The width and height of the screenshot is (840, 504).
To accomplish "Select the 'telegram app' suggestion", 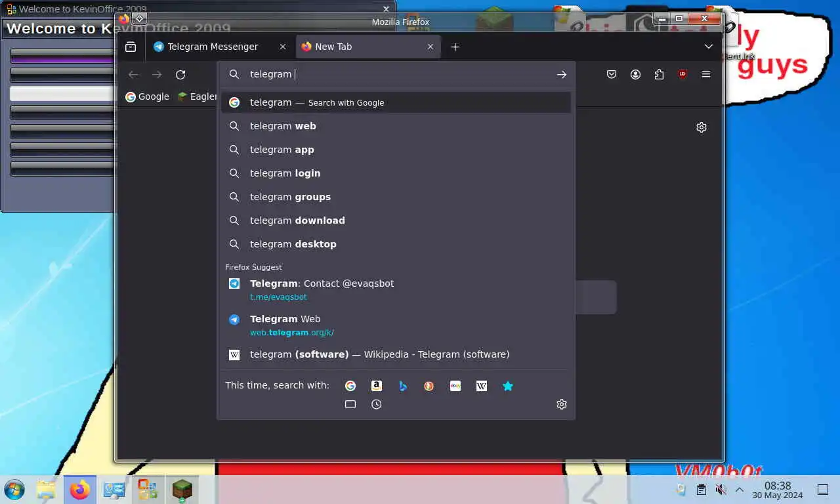I will point(396,150).
